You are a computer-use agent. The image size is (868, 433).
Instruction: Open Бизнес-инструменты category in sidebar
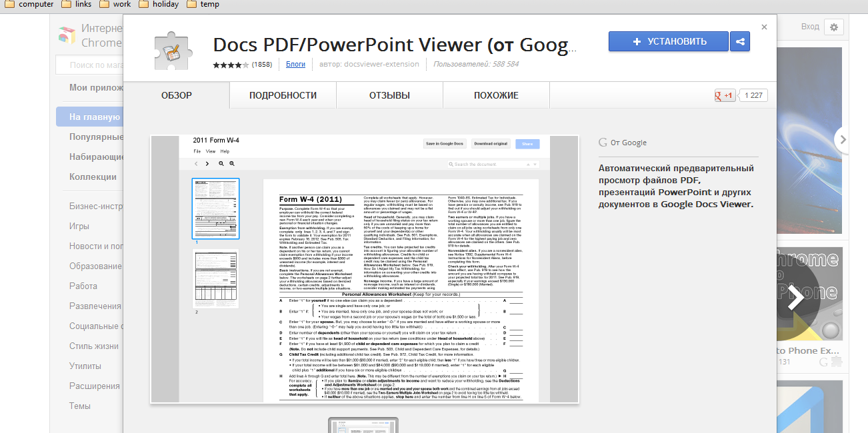tap(96, 206)
